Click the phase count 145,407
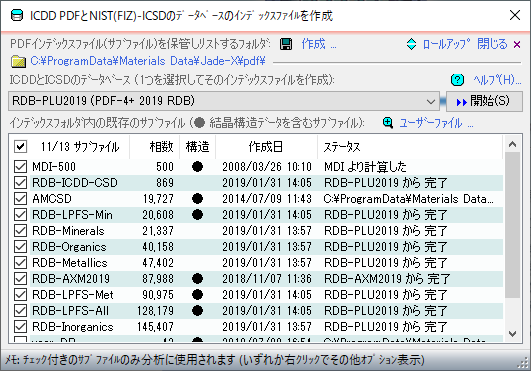Viewport: 531px width, 371px height. 155,326
